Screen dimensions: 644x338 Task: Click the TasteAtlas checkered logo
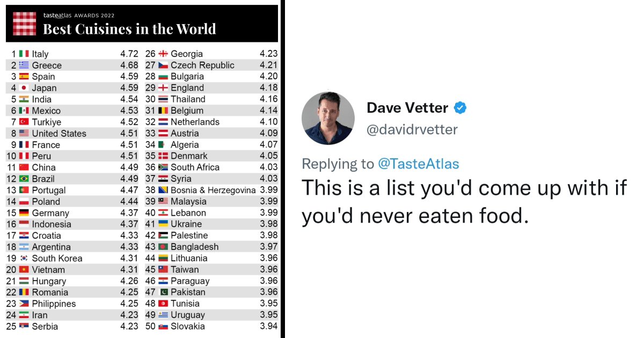click(x=24, y=24)
